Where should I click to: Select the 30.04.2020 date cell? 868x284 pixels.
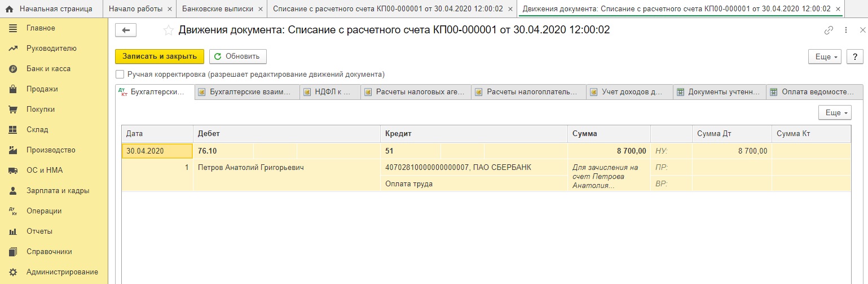coord(157,151)
